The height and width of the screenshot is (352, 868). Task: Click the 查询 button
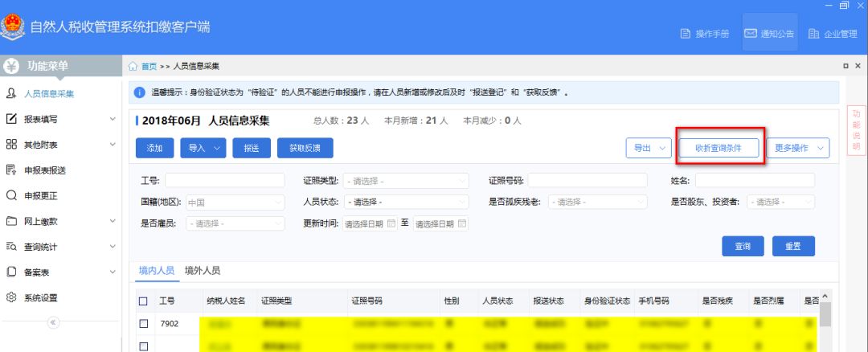coord(743,246)
